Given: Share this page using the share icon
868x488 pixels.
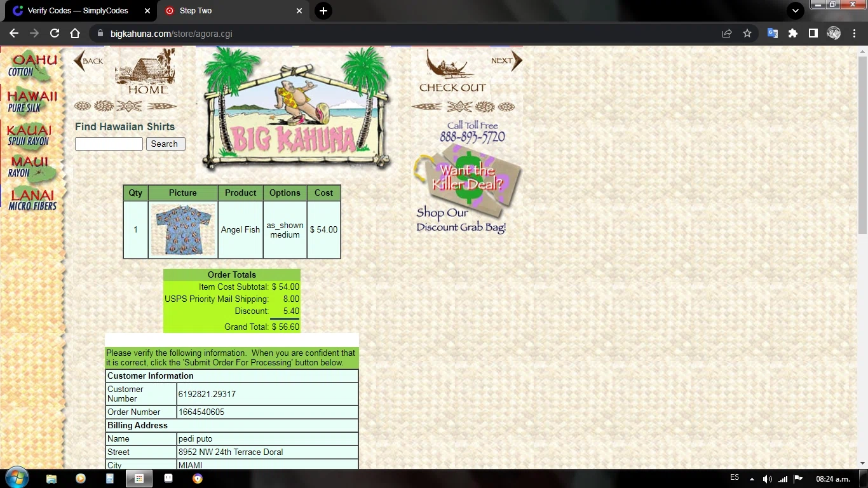Looking at the screenshot, I should (727, 33).
